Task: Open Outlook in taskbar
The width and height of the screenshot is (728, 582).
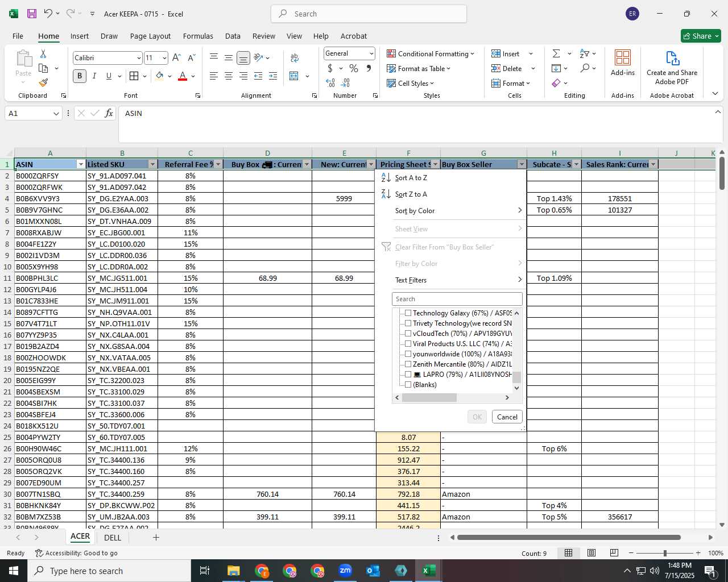Action: (373, 571)
